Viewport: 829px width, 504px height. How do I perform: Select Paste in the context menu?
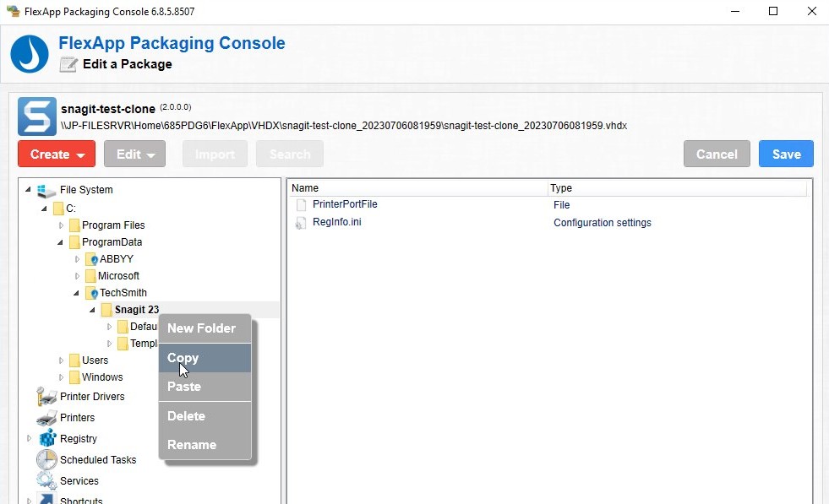205,386
